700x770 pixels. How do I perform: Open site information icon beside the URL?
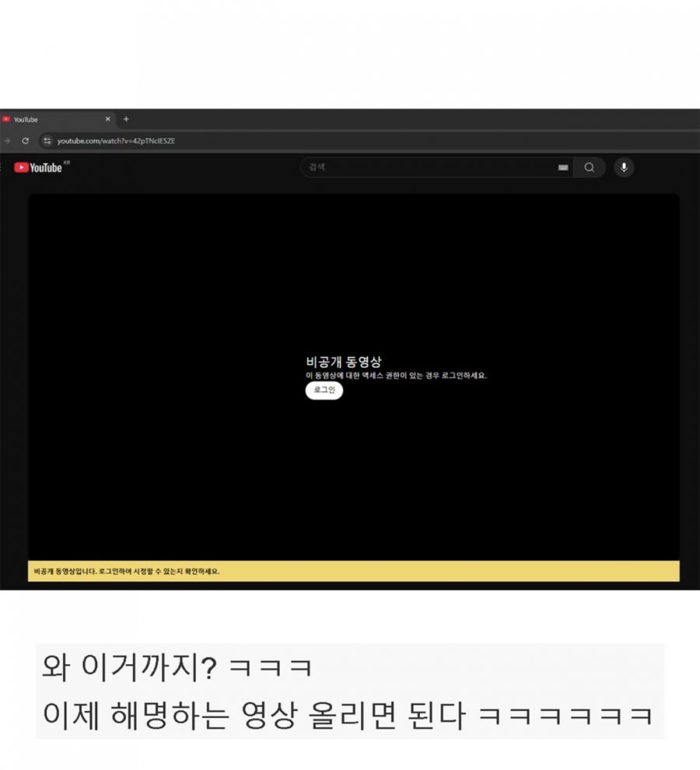coord(47,141)
